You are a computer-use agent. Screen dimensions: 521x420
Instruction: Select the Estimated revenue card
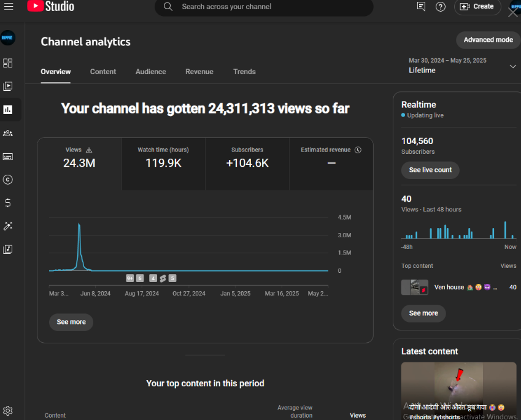pyautogui.click(x=331, y=164)
